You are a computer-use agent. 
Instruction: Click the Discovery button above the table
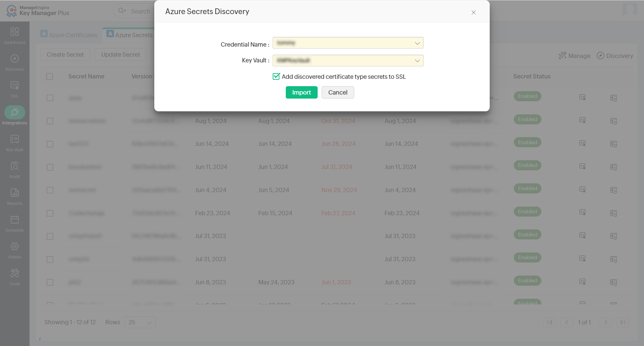[615, 56]
